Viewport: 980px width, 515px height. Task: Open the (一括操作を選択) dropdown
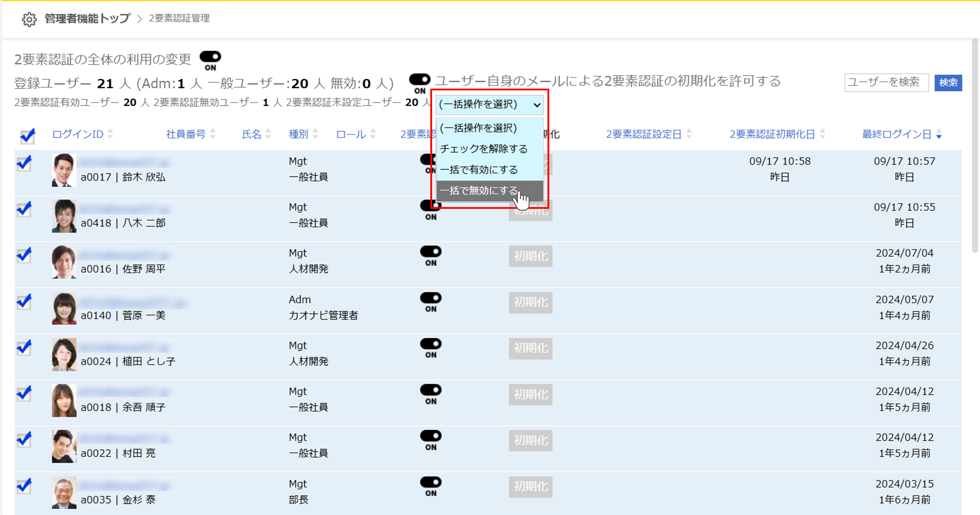[489, 104]
